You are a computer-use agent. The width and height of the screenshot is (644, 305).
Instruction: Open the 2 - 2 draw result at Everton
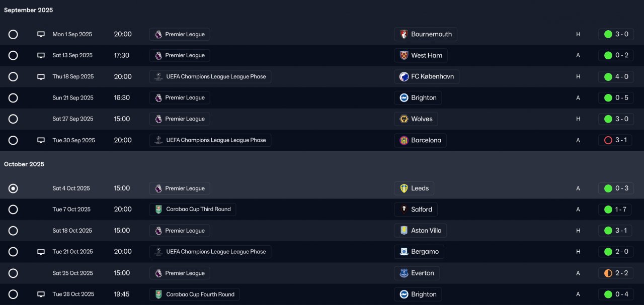[x=616, y=273]
